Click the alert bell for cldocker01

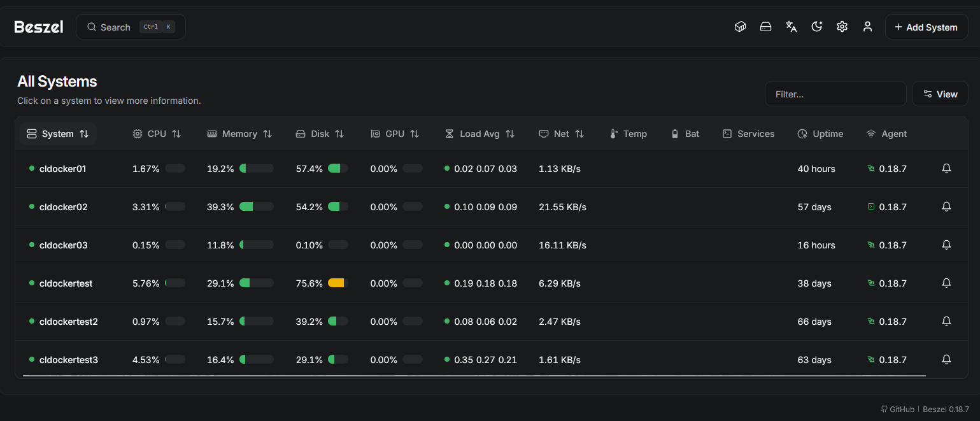click(x=946, y=169)
